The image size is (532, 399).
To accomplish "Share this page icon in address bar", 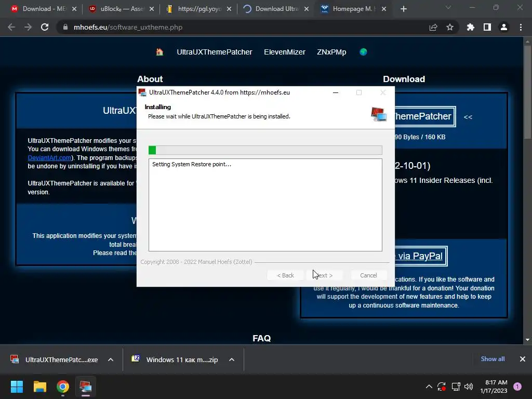I will pos(433,27).
